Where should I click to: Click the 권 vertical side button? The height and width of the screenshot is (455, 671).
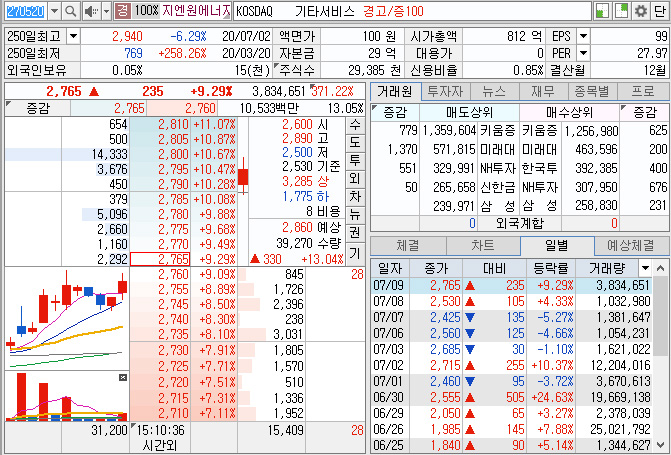pyautogui.click(x=355, y=232)
